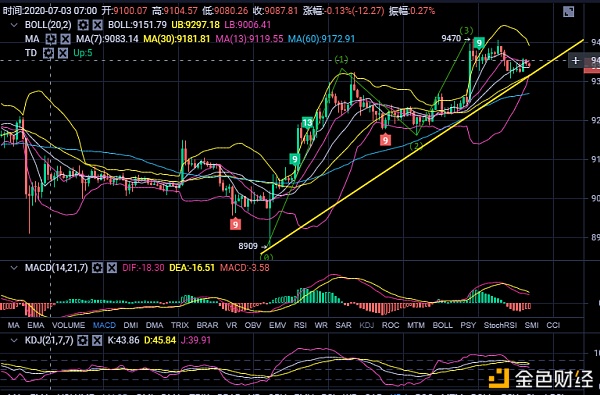
Task: Click the DEA:-16.51 value
Action: pos(192,268)
